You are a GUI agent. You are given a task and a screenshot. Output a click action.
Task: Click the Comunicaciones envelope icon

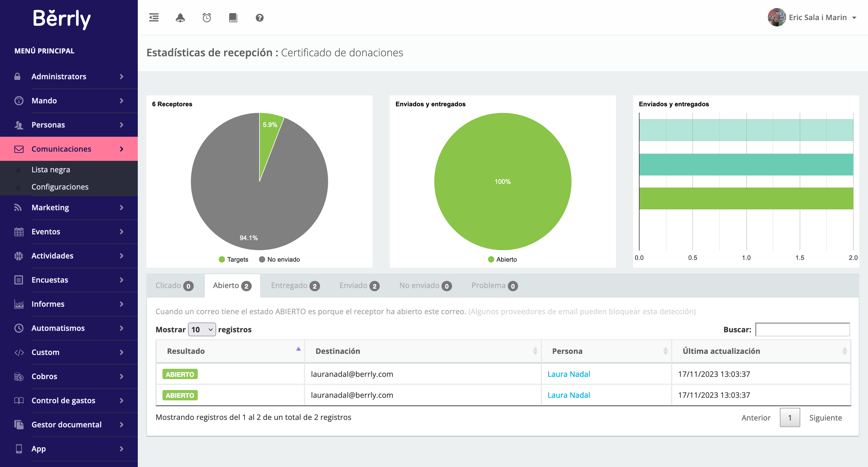point(19,149)
